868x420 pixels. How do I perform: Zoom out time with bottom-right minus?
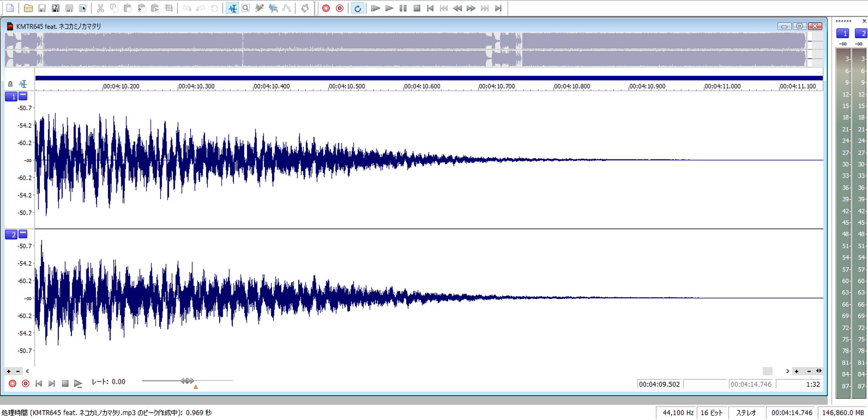click(x=809, y=371)
